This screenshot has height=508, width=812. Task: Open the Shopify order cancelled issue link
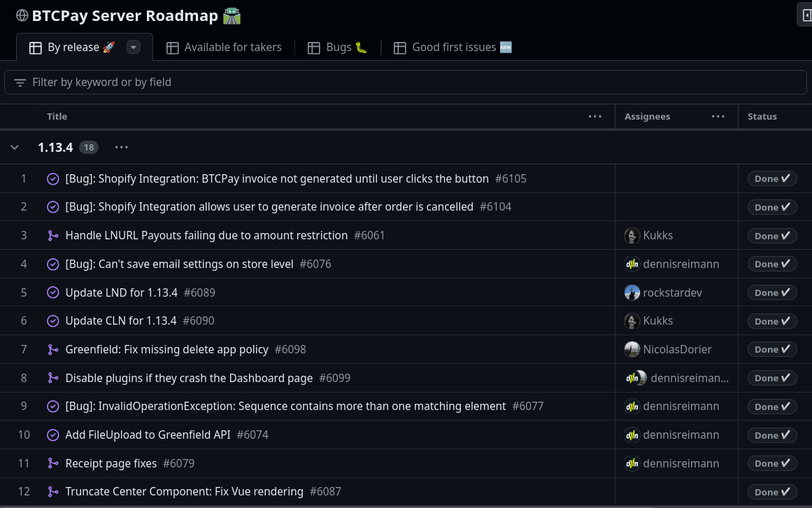coord(269,206)
